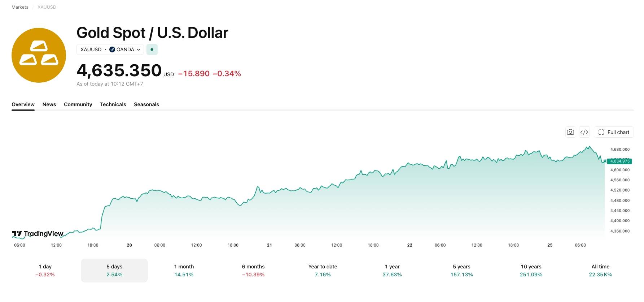Screen dimensions: 644x302
Task: Open the embed code icon
Action: point(584,132)
